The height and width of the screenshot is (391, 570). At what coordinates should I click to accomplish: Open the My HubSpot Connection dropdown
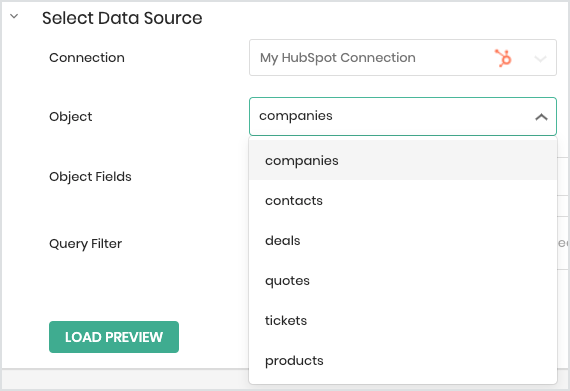402,58
